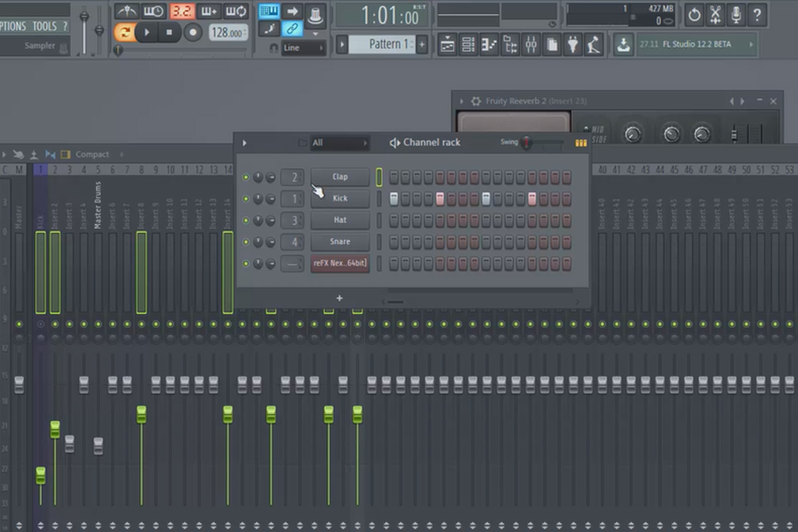Open the Browser panel icon
Viewport: 798px width, 532px height.
pyautogui.click(x=510, y=45)
